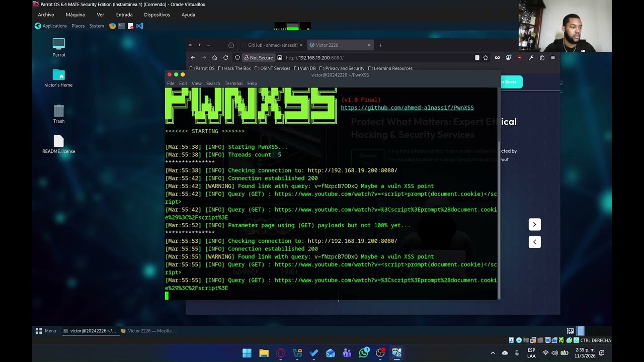
Task: Click the shield tracking protection icon
Action: click(x=237, y=58)
